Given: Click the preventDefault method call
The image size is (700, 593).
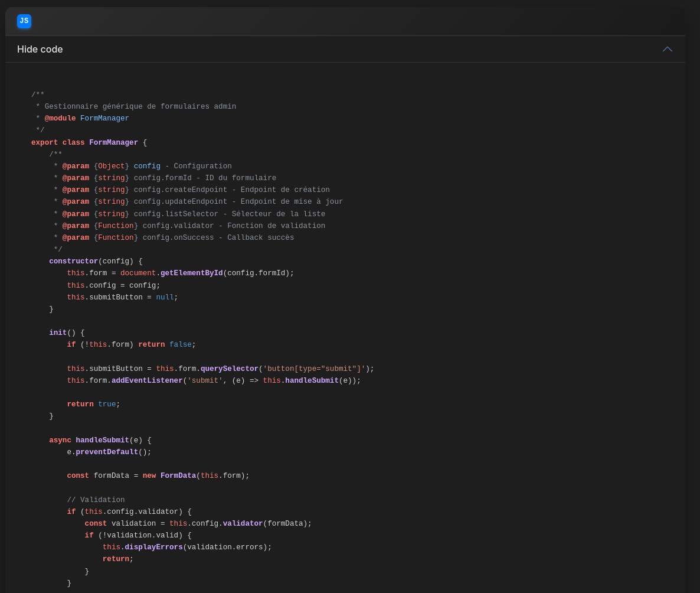Looking at the screenshot, I should (107, 452).
